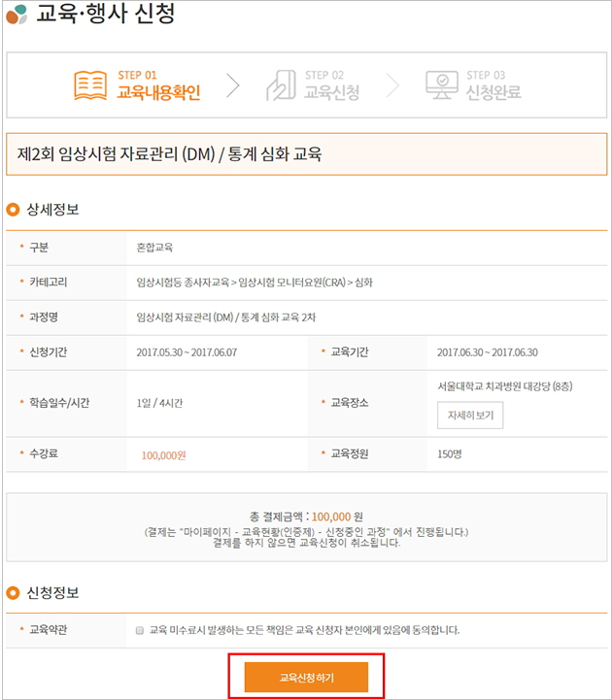Viewport: 612px width, 700px height.
Task: Click the 상세정보 section heading
Action: pos(52,210)
